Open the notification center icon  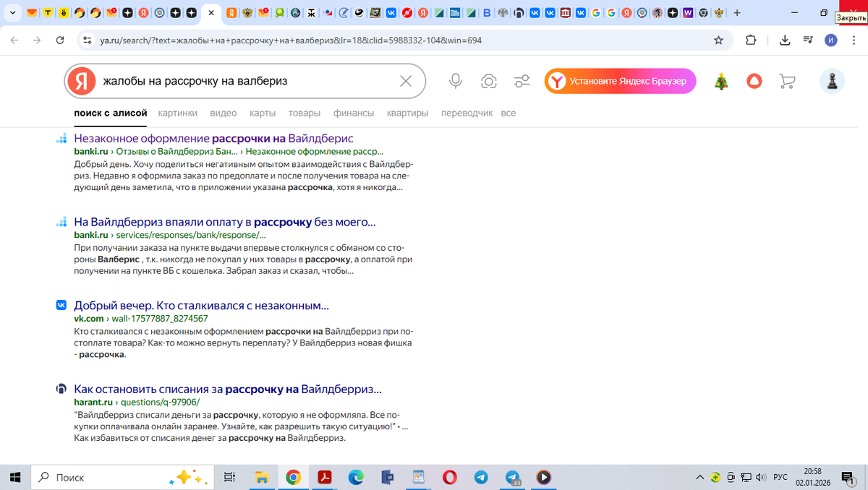[x=849, y=477]
